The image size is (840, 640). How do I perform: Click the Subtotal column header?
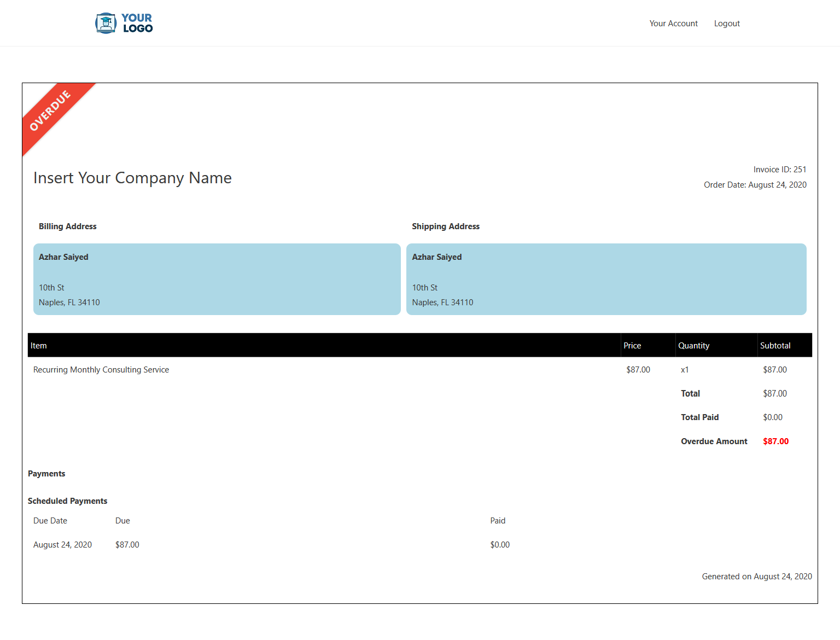775,346
